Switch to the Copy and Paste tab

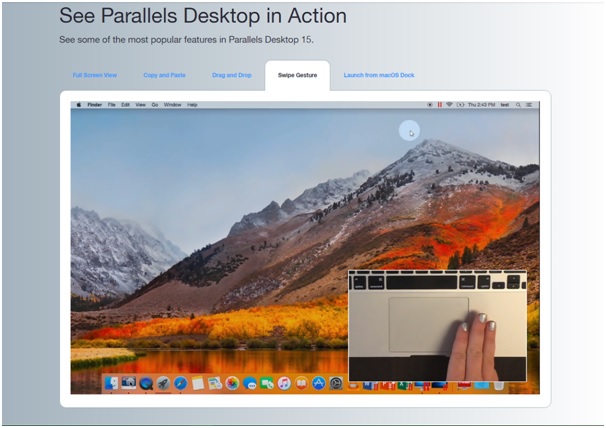(x=165, y=75)
